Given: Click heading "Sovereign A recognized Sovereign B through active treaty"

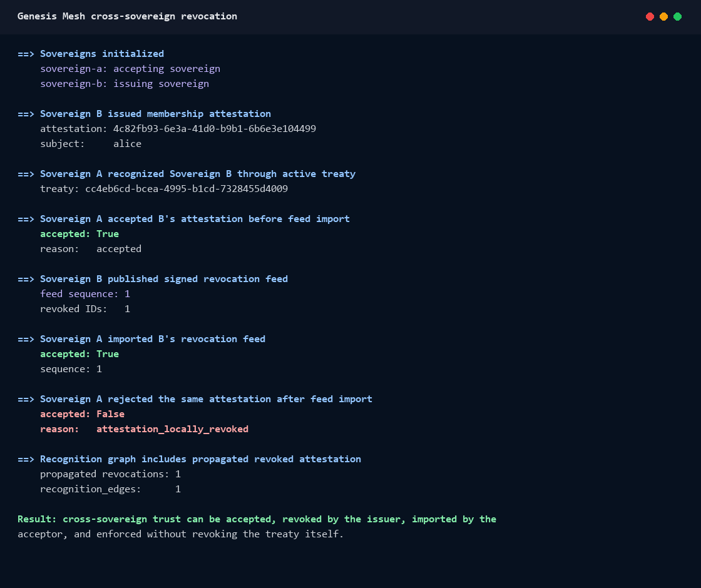Looking at the screenshot, I should (198, 174).
